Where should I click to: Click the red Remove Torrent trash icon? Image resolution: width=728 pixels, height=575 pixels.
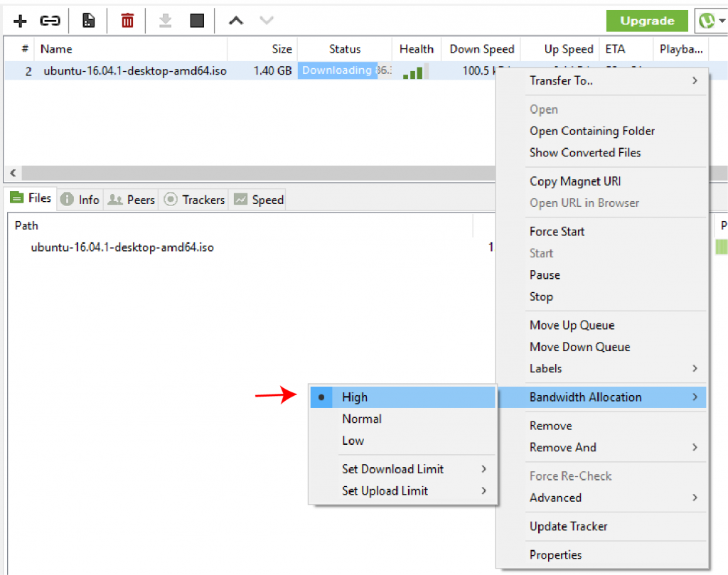click(127, 21)
